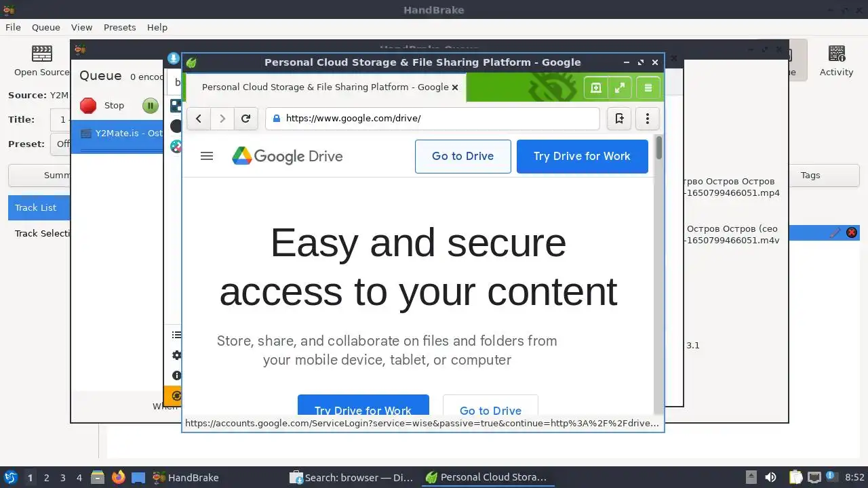Click the clipboard icon in system tray

tap(795, 477)
